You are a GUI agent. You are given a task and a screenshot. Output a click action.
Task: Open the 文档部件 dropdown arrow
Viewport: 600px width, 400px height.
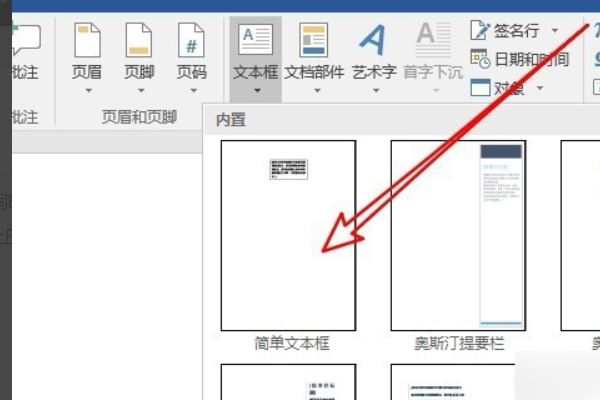(x=317, y=91)
